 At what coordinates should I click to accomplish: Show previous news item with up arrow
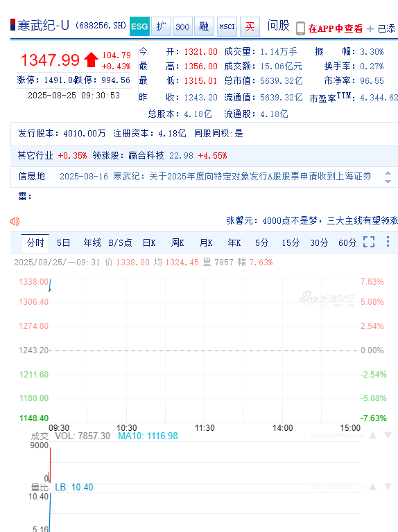388,173
